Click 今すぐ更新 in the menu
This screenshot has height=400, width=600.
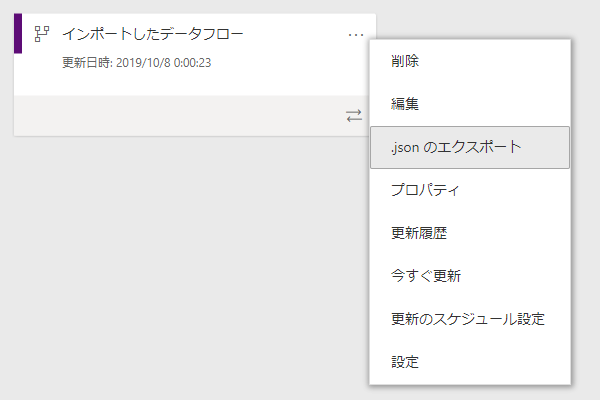click(470, 276)
